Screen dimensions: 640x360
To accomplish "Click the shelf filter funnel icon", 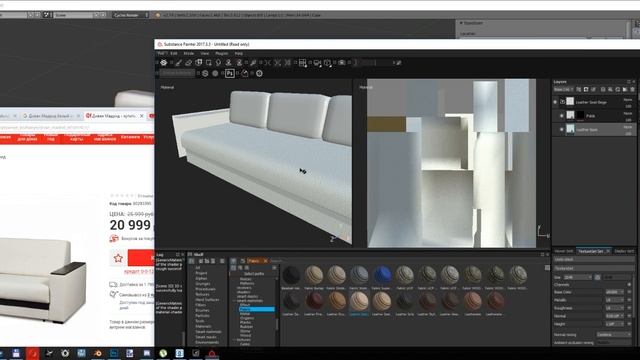I will pyautogui.click(x=233, y=261).
